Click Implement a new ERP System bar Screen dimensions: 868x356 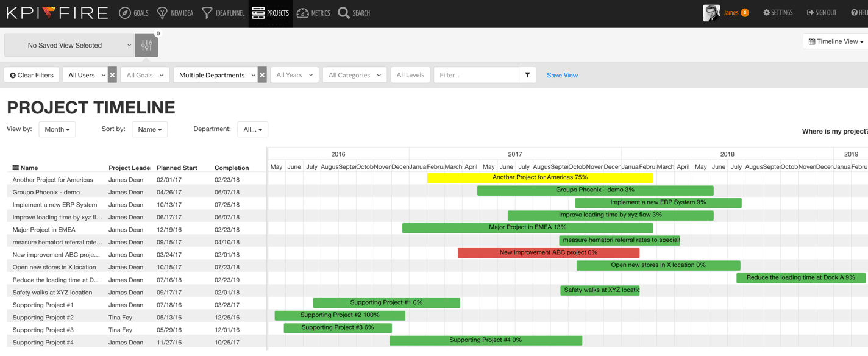[x=658, y=202]
